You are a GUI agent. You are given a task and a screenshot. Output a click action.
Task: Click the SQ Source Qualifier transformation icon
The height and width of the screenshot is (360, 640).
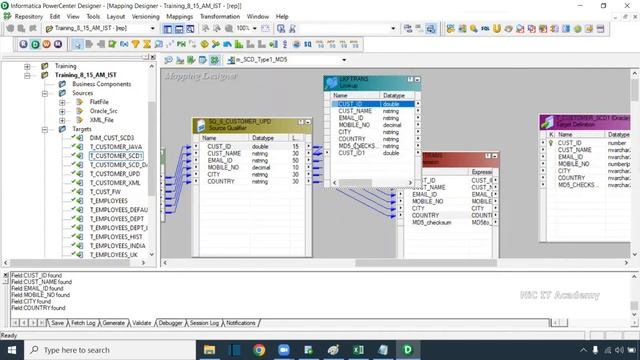pos(308,44)
